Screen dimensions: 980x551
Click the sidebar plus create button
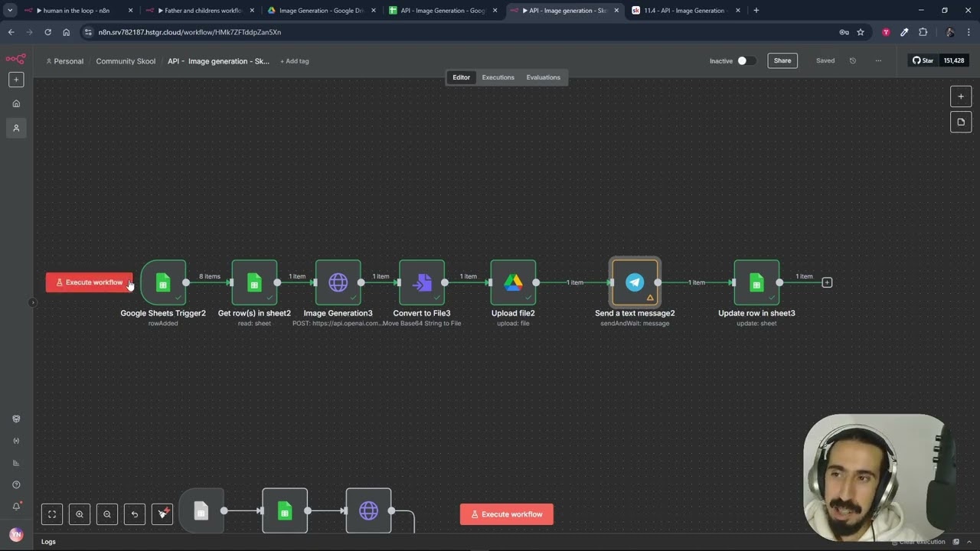(x=16, y=80)
